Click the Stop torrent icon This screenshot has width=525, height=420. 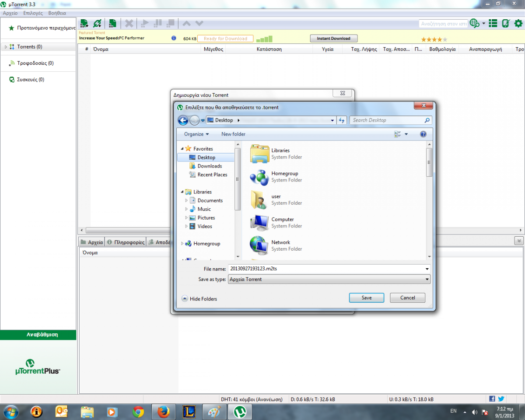coord(171,23)
